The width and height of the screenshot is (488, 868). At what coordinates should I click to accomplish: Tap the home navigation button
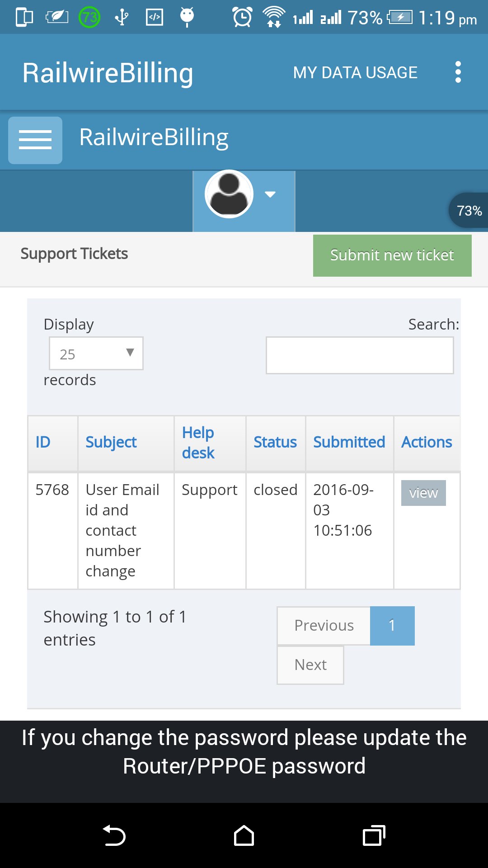click(244, 836)
